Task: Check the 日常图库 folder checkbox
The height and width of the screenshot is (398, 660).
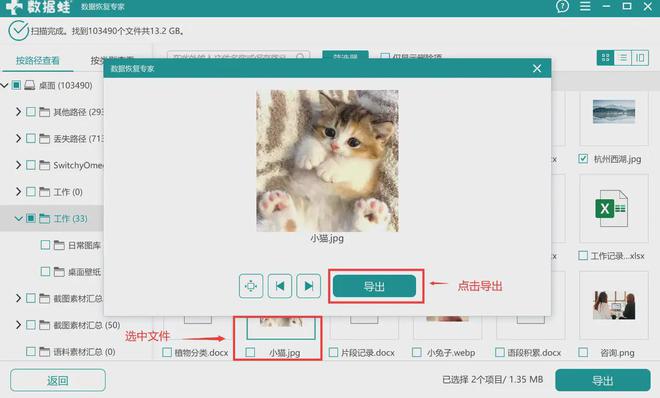Action: [x=45, y=245]
